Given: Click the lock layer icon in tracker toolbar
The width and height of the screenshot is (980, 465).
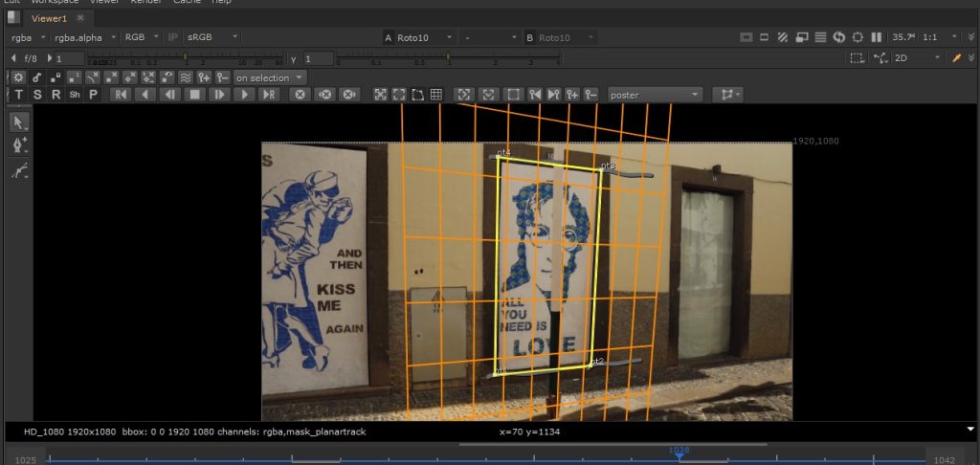Looking at the screenshot, I should coord(56,78).
